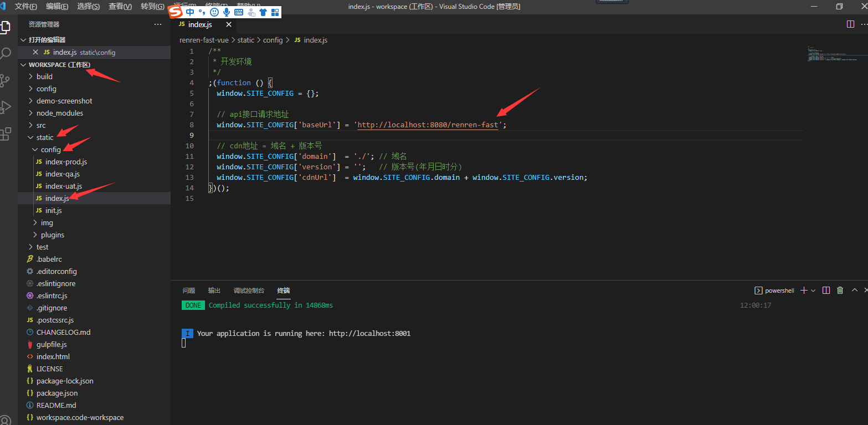Open the 文件(F) menu
Screen dimensions: 868x425
26,6
